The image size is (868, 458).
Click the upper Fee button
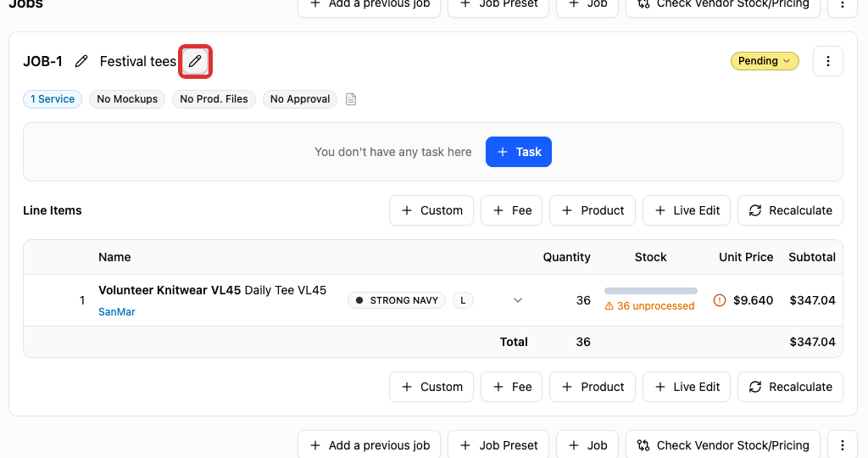(x=511, y=210)
